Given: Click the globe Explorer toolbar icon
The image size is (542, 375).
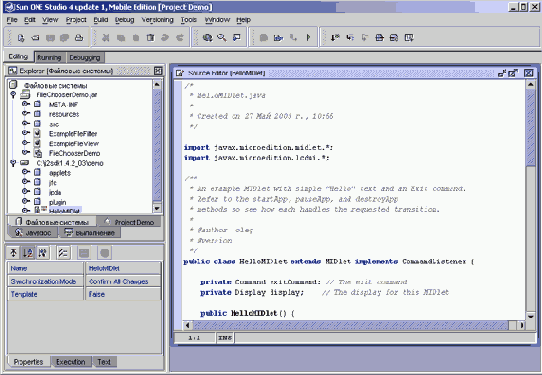Looking at the screenshot, I should coord(207,38).
